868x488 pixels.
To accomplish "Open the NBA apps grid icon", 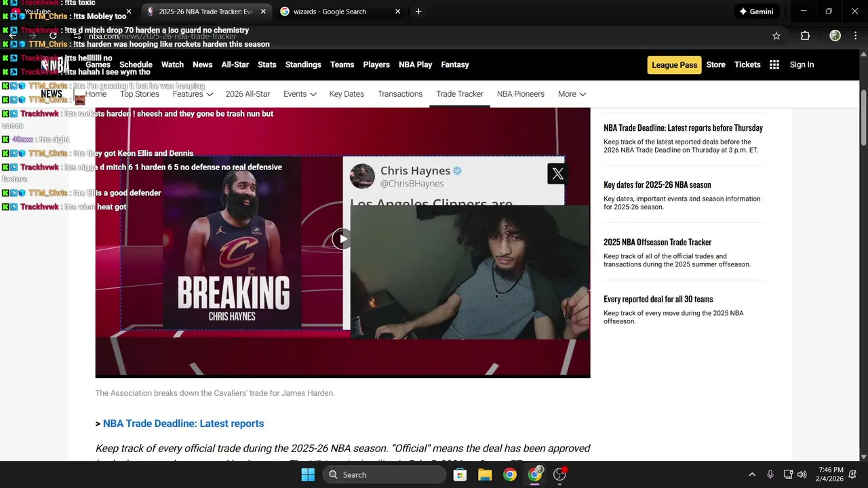I will click(774, 64).
